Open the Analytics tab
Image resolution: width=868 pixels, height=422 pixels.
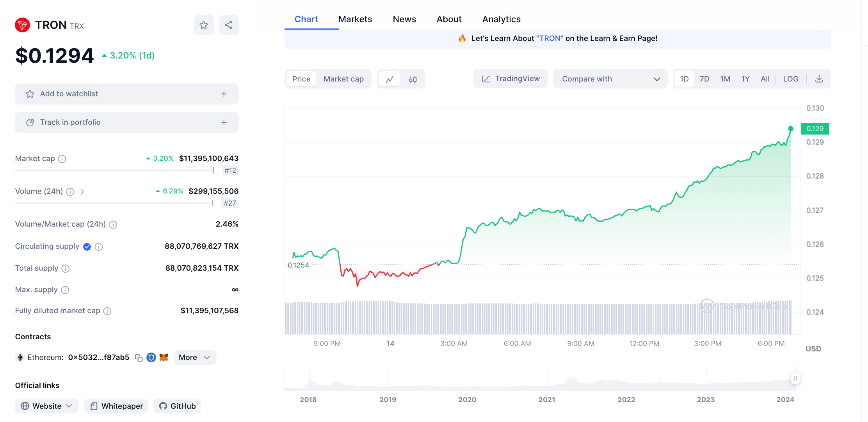(501, 19)
